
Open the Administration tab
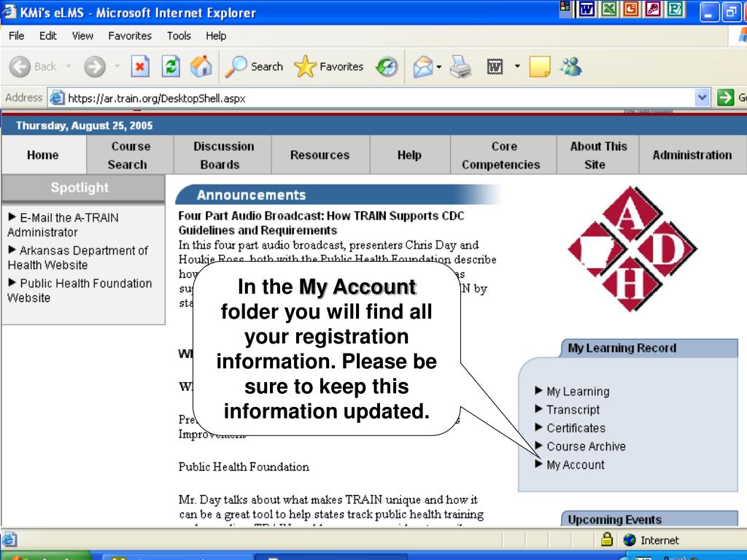pos(692,155)
